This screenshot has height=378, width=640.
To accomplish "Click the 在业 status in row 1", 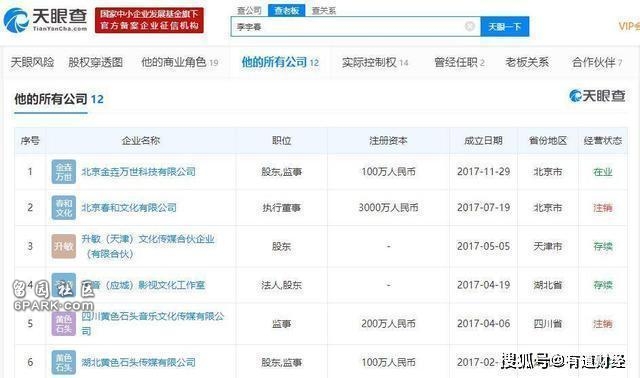I will (x=603, y=172).
